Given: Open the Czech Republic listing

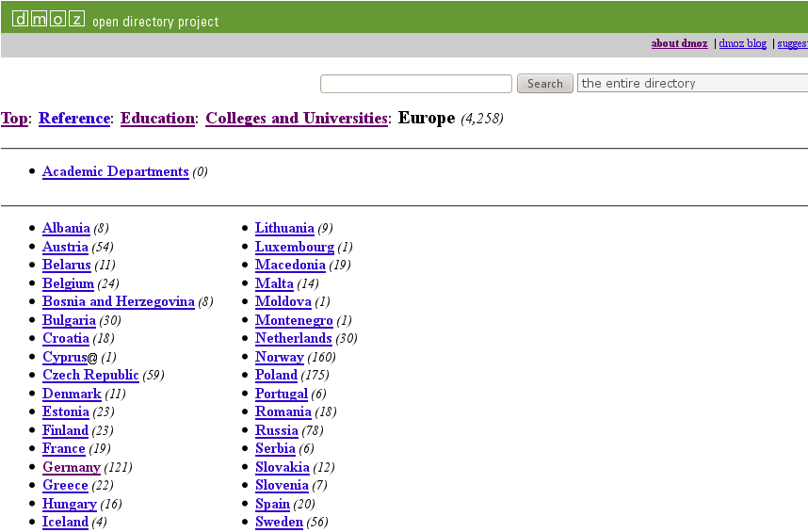Looking at the screenshot, I should click(x=90, y=376).
